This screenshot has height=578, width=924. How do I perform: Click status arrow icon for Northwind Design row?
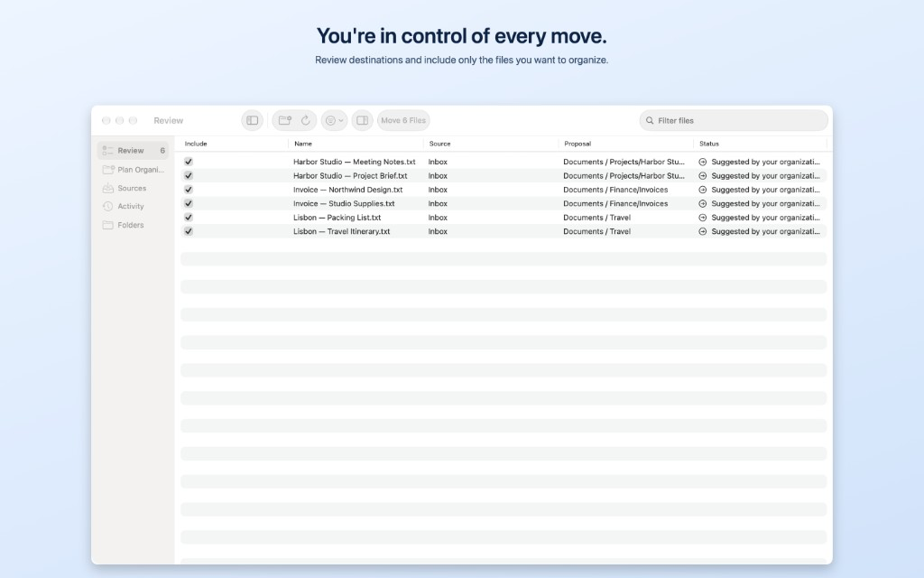702,190
